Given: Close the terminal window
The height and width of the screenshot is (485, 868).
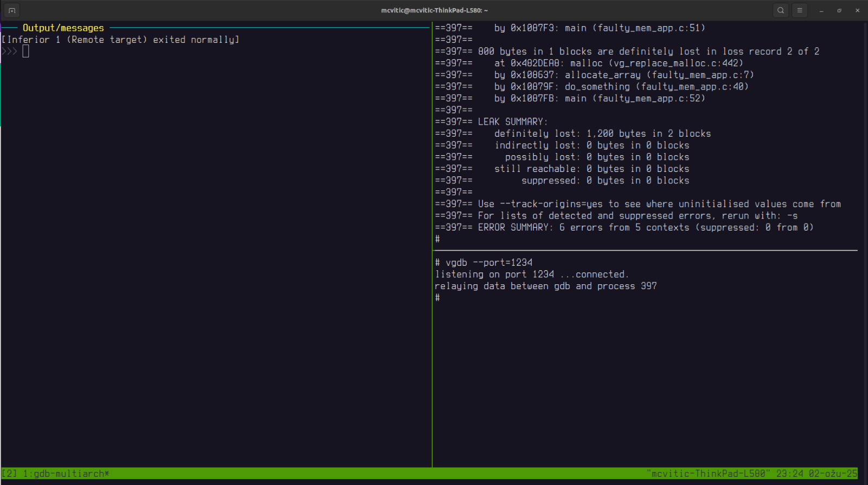Looking at the screenshot, I should (857, 10).
